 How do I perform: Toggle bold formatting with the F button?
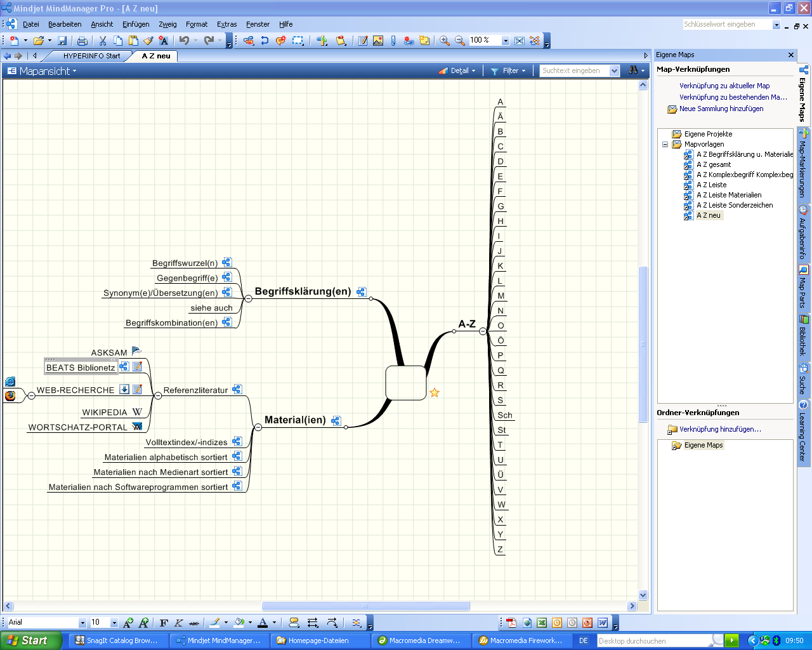click(x=164, y=623)
